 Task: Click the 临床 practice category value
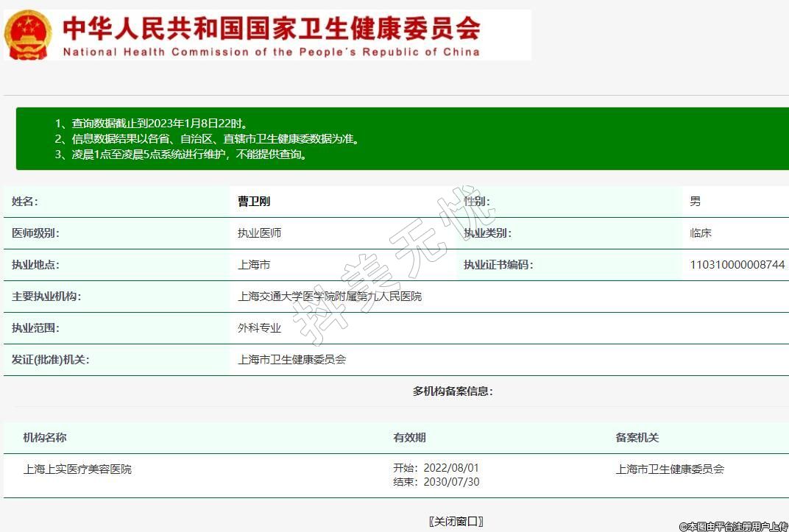(700, 233)
